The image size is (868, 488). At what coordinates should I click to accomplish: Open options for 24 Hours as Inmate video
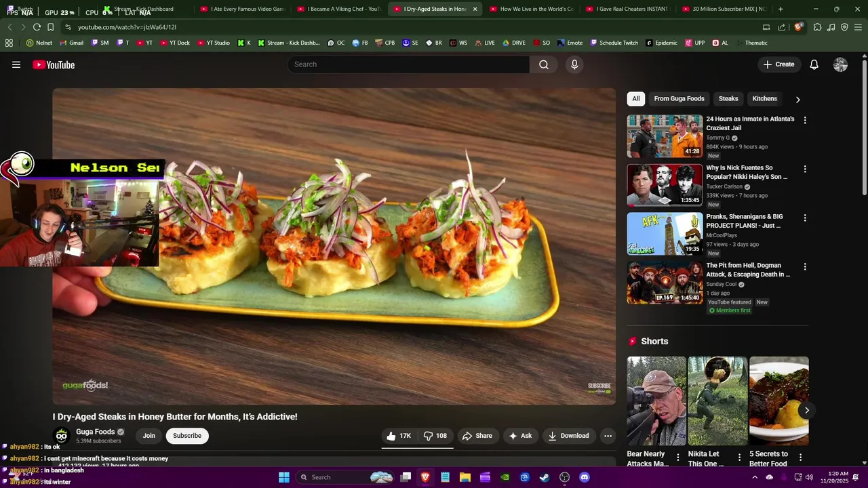[x=805, y=120]
